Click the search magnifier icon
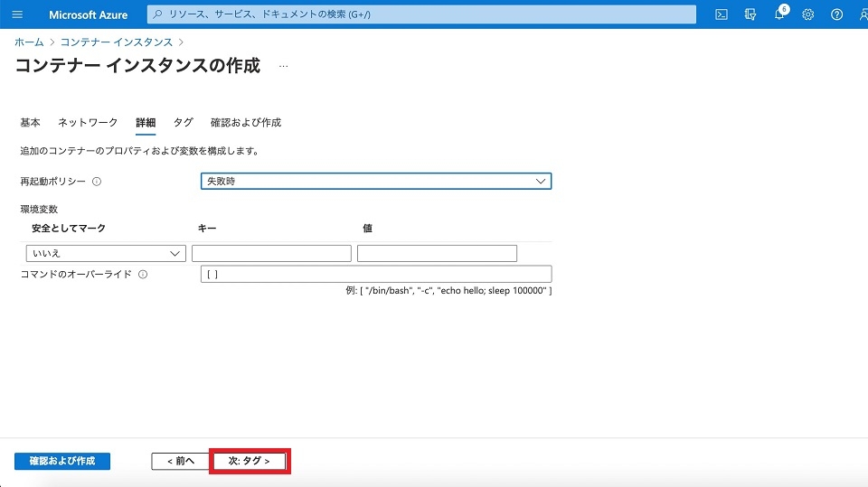This screenshot has width=868, height=487. 157,14
